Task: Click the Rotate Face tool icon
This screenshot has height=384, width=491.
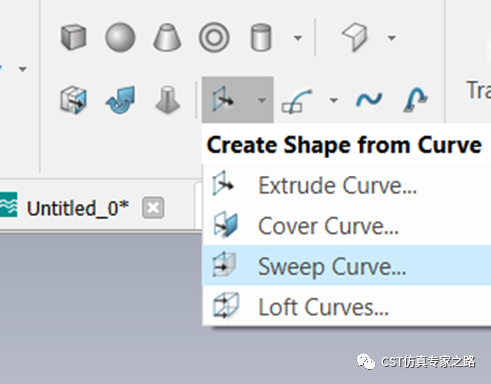Action: [x=121, y=100]
